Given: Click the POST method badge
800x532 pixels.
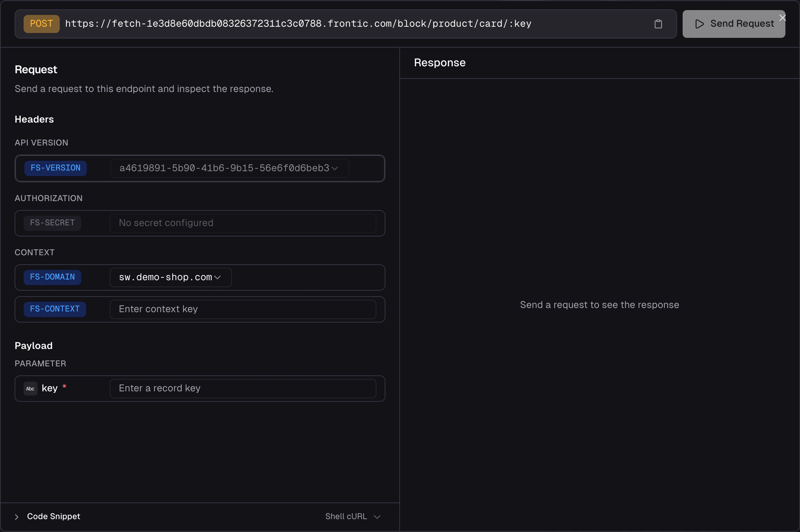Looking at the screenshot, I should [x=41, y=24].
